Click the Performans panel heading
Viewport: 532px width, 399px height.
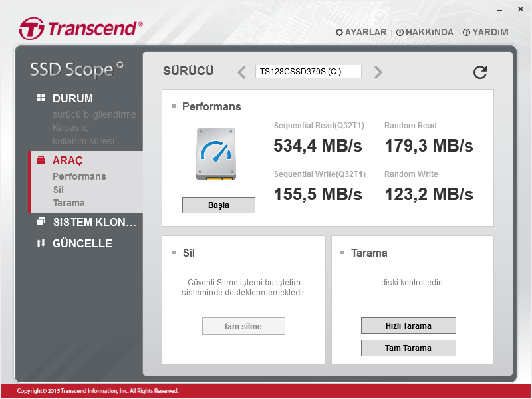coord(211,106)
